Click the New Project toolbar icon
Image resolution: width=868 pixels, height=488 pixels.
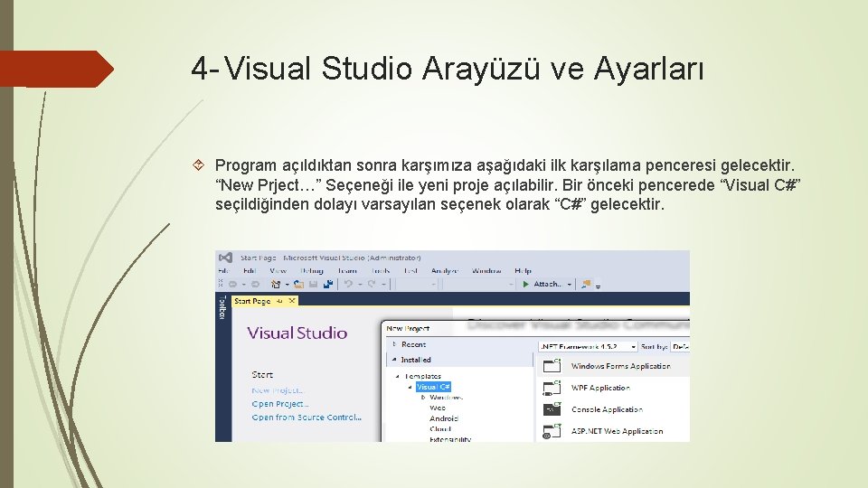(x=276, y=284)
